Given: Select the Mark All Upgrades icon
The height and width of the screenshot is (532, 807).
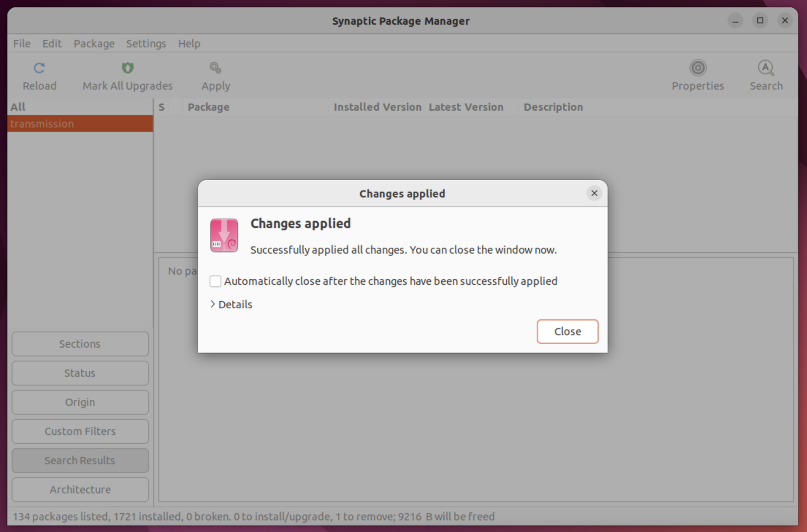Looking at the screenshot, I should [x=127, y=75].
